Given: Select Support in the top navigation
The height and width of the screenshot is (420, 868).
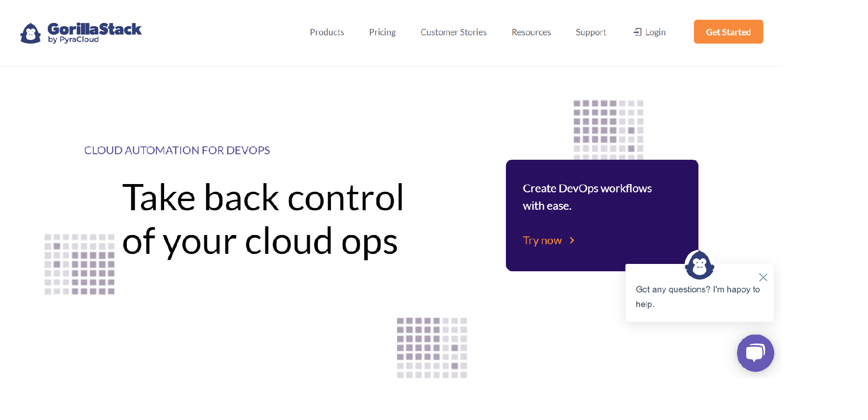Looking at the screenshot, I should pos(590,32).
